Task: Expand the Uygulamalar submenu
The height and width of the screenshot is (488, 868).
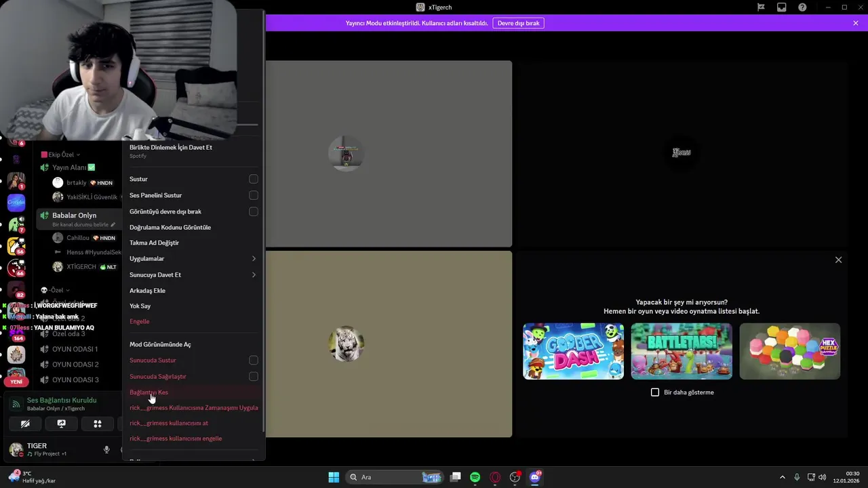Action: 193,258
